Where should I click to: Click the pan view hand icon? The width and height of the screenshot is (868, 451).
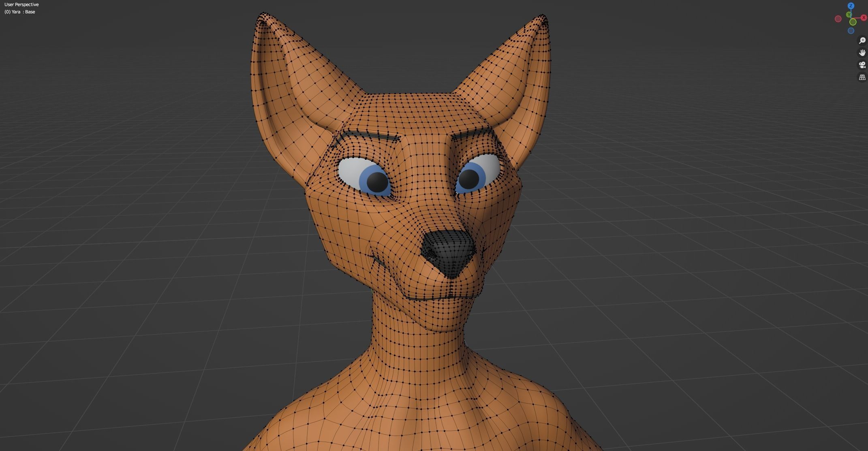click(862, 53)
